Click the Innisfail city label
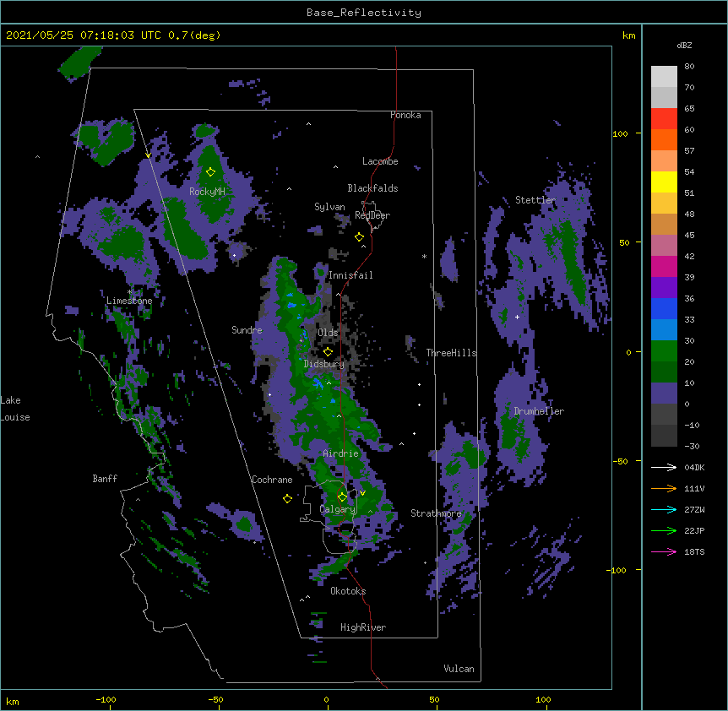This screenshot has width=728, height=711. tap(350, 275)
